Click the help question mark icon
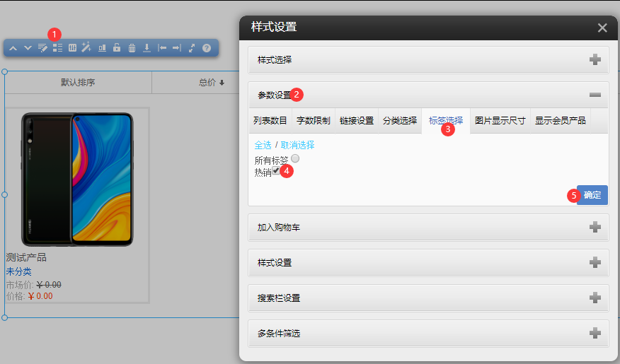 (x=207, y=48)
